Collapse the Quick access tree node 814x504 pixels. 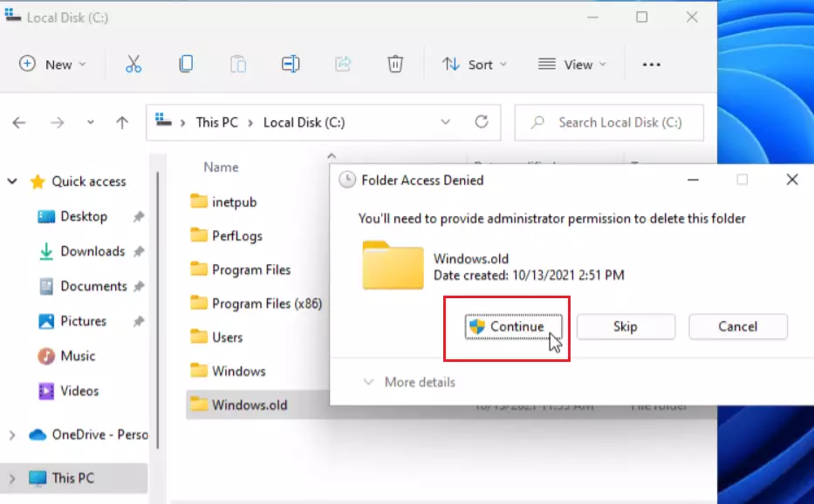coord(12,181)
